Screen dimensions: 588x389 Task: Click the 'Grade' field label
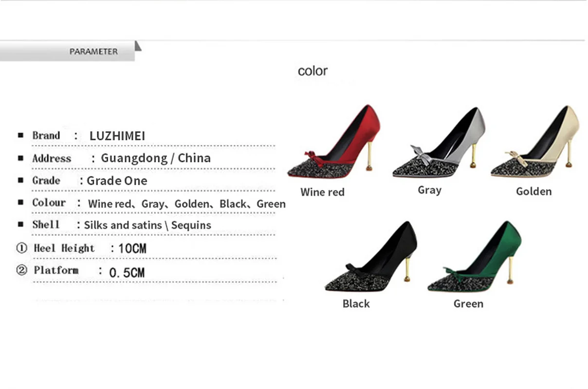[46, 180]
